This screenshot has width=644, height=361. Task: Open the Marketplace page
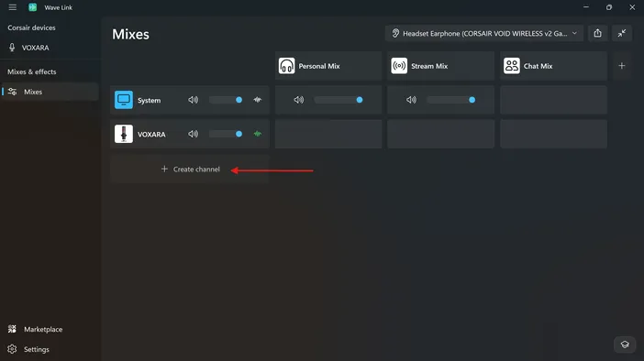click(50, 330)
